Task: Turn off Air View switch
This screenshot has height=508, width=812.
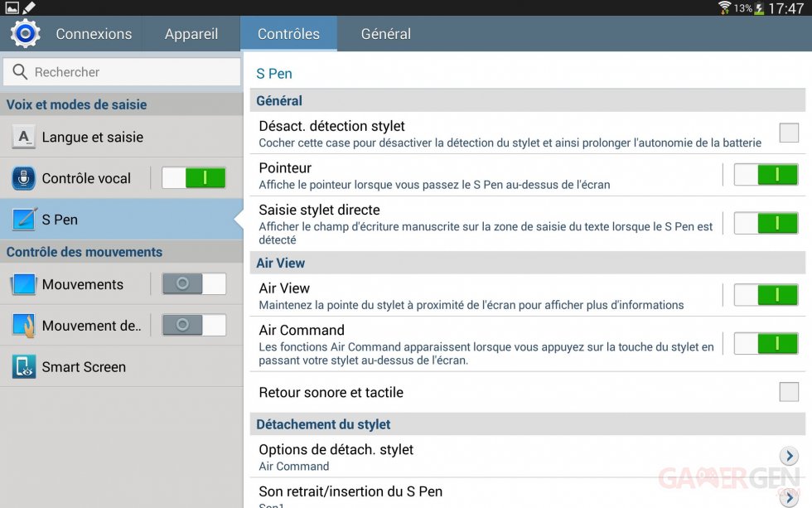Action: (x=766, y=294)
